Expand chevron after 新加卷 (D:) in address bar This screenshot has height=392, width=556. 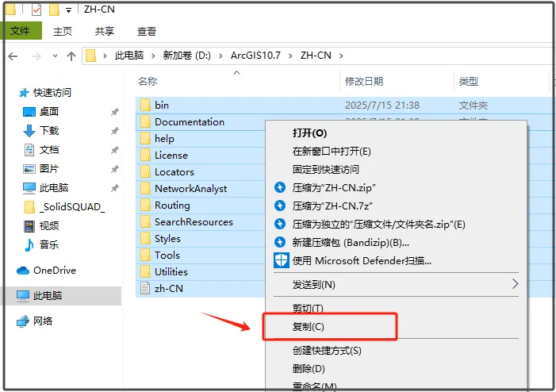pos(220,56)
